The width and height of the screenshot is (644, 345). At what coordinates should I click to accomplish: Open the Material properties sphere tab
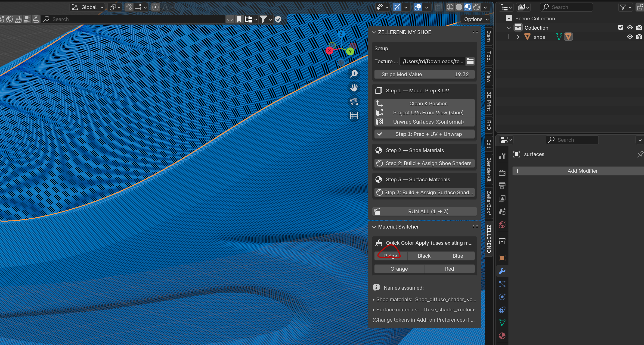[502, 336]
